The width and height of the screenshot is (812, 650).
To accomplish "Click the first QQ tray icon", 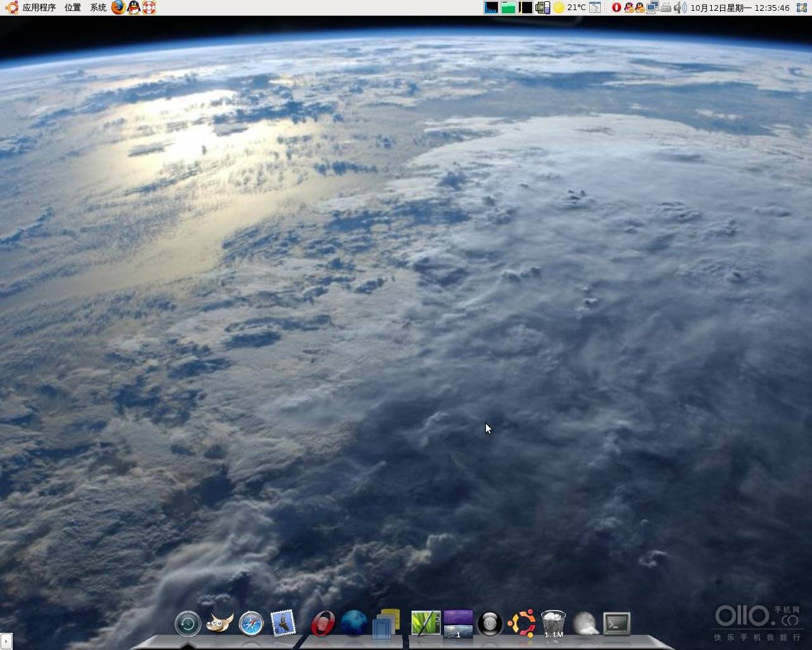I will pos(629,8).
